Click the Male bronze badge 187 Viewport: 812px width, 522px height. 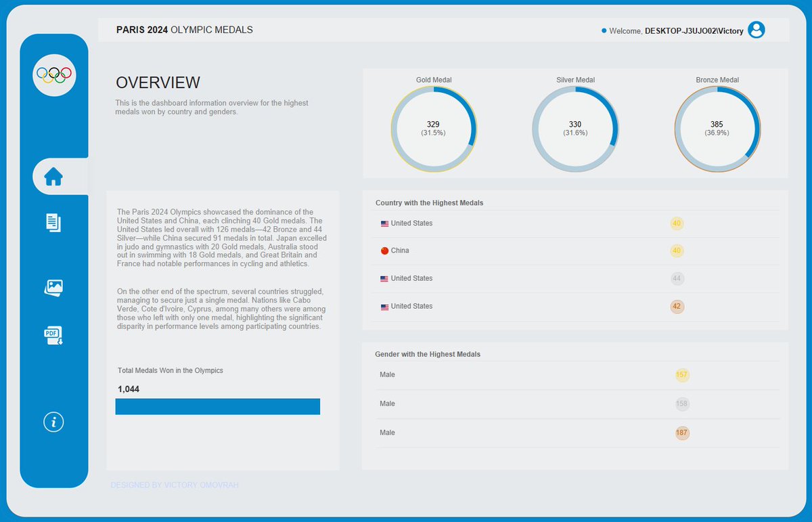681,433
